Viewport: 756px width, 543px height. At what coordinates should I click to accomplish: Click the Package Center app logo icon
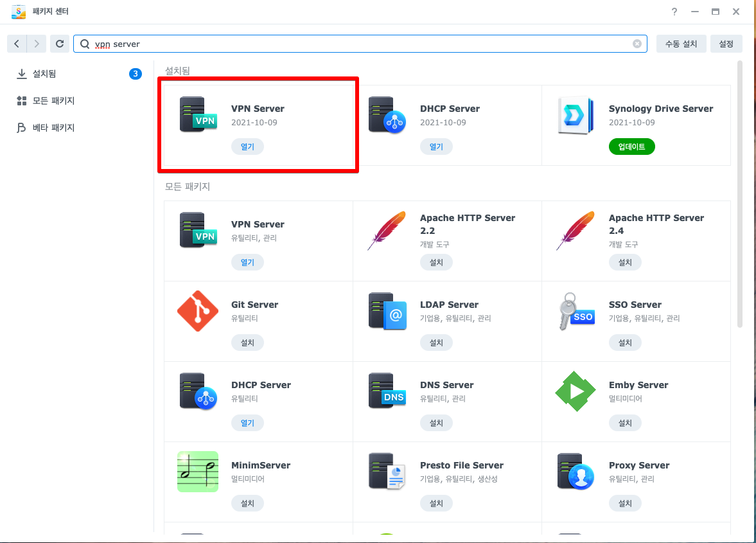[19, 12]
